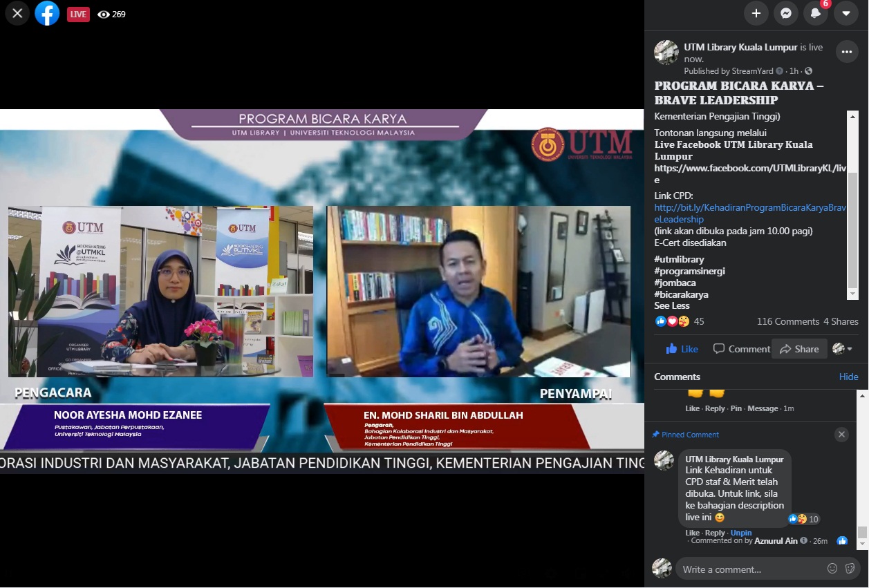
Task: Click the red LIVE badge
Action: tap(78, 14)
